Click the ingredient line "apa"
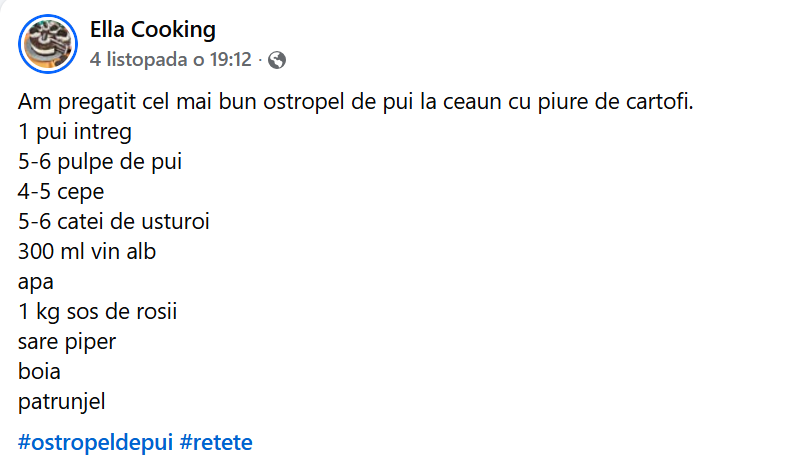The height and width of the screenshot is (467, 786). (x=35, y=282)
